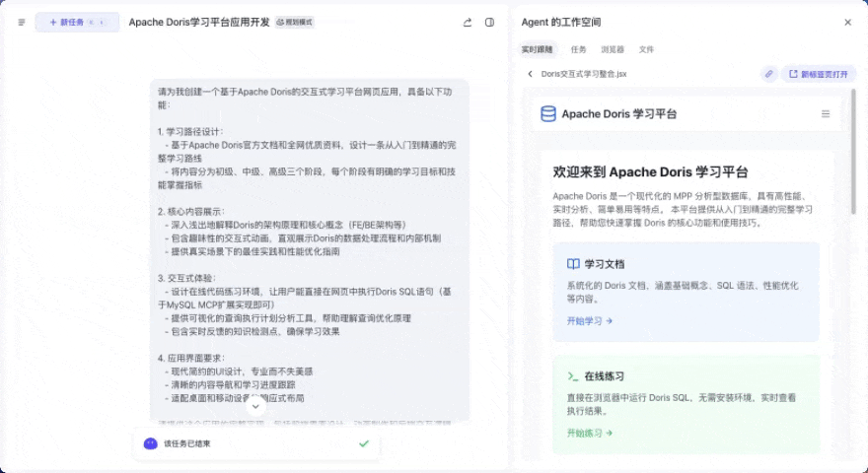Click the 1. 学习路径设计 line in message
The height and width of the screenshot is (473, 868).
(190, 132)
